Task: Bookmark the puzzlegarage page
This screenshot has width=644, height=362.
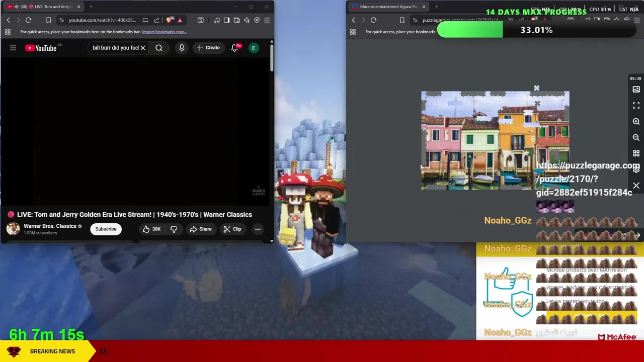Action: tap(402, 20)
